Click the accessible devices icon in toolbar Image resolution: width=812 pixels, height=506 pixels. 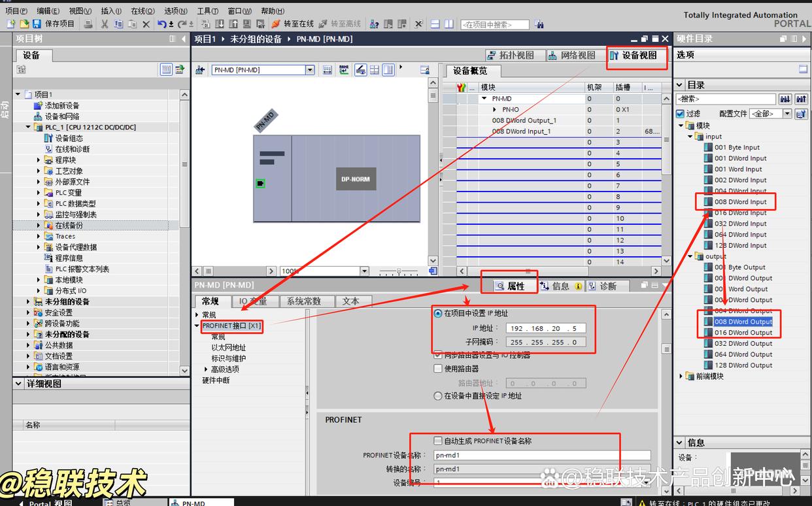pos(375,24)
